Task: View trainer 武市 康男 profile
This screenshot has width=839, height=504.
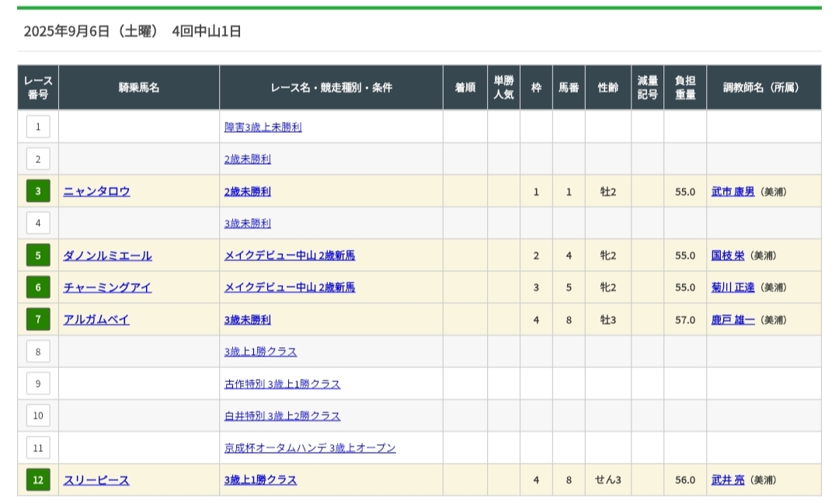Action: click(733, 191)
